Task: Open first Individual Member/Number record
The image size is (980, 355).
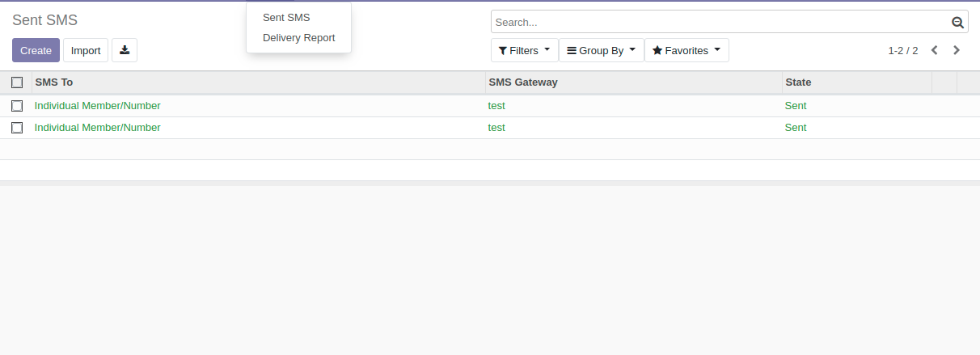Action: pyautogui.click(x=98, y=106)
